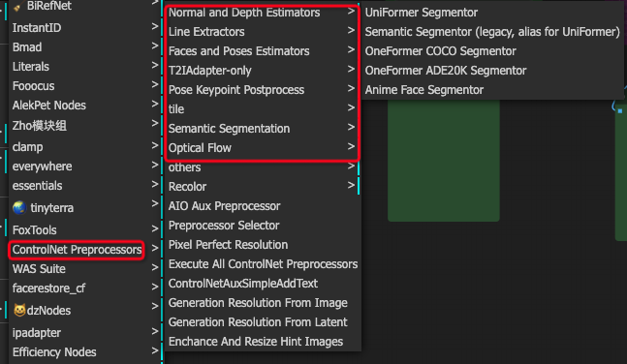
Task: Click the arrow beside Recolor
Action: [x=351, y=185]
